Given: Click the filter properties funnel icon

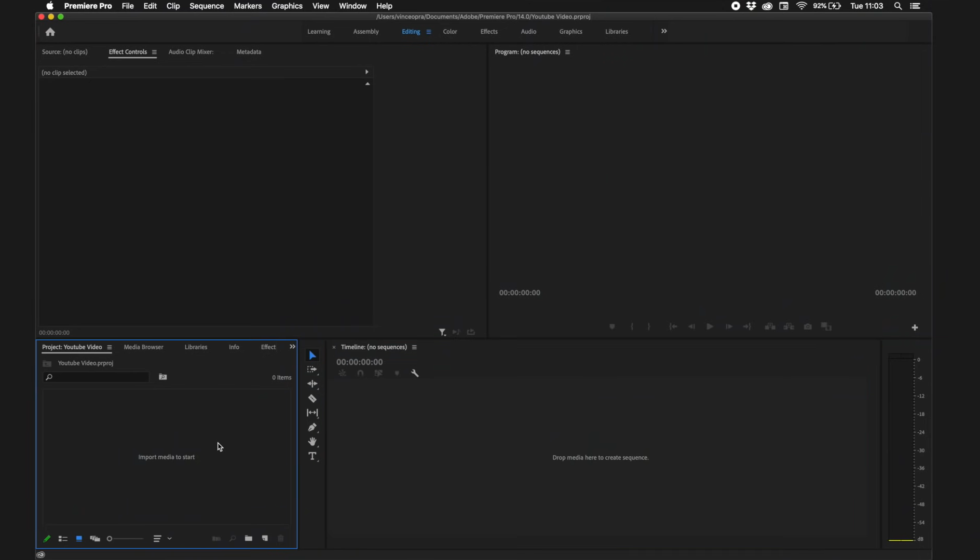Looking at the screenshot, I should coord(442,332).
